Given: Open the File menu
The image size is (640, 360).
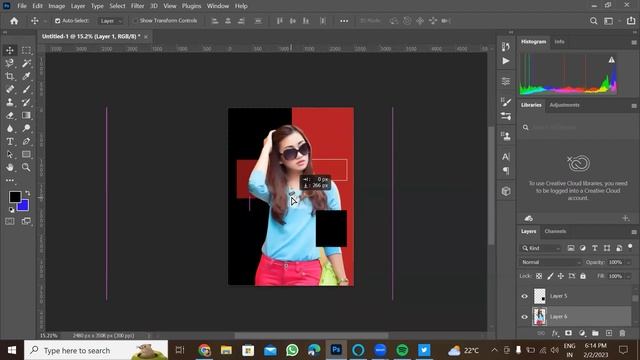Looking at the screenshot, I should point(22,6).
